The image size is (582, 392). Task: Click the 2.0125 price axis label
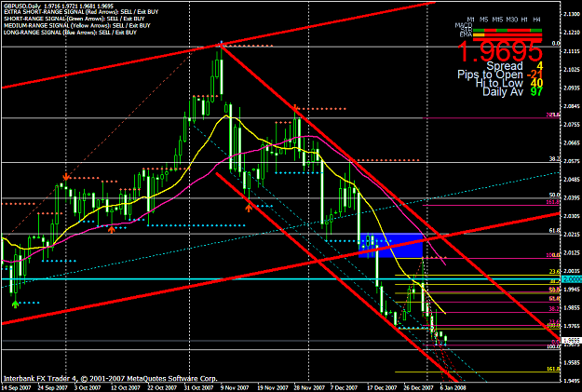571,252
